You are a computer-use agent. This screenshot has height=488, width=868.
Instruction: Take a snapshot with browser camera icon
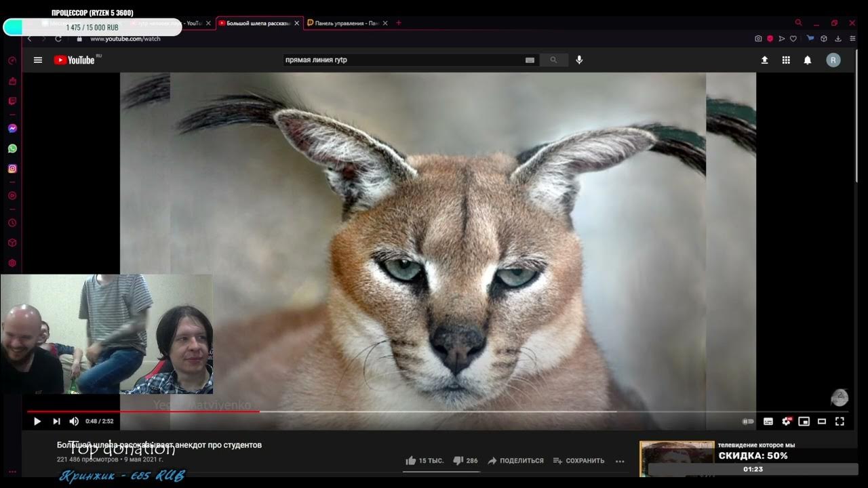point(758,39)
